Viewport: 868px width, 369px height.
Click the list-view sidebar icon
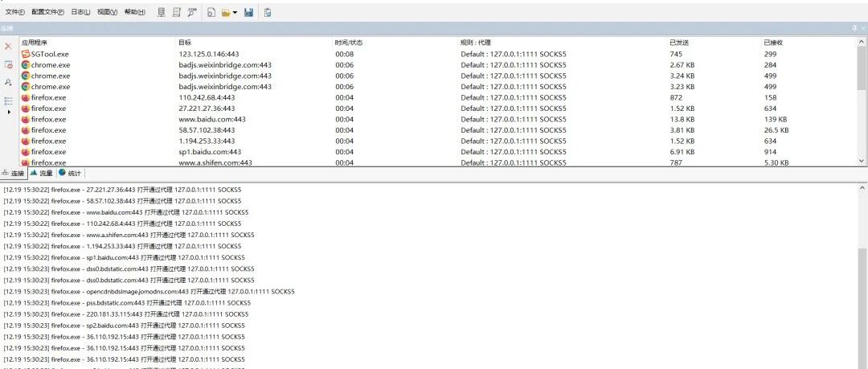8,100
